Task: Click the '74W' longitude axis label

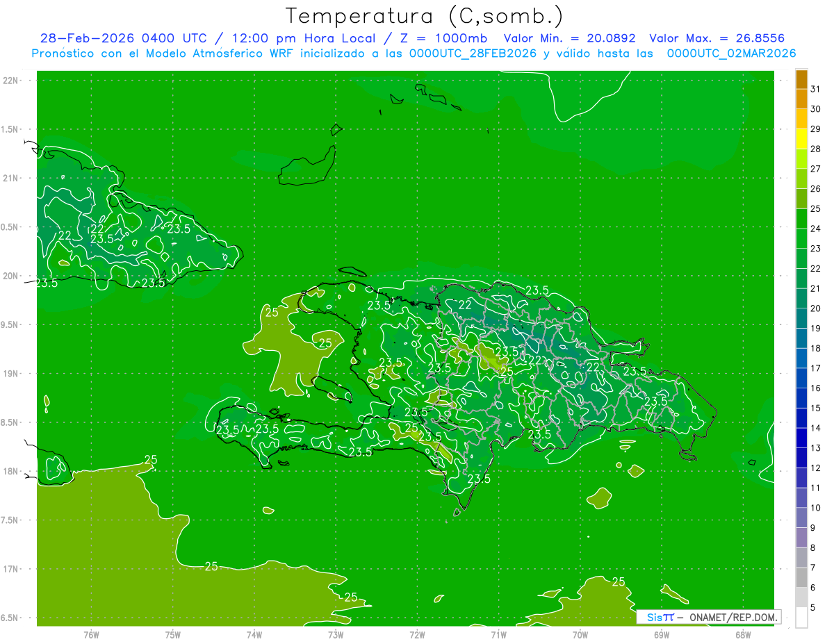Action: pos(254,634)
